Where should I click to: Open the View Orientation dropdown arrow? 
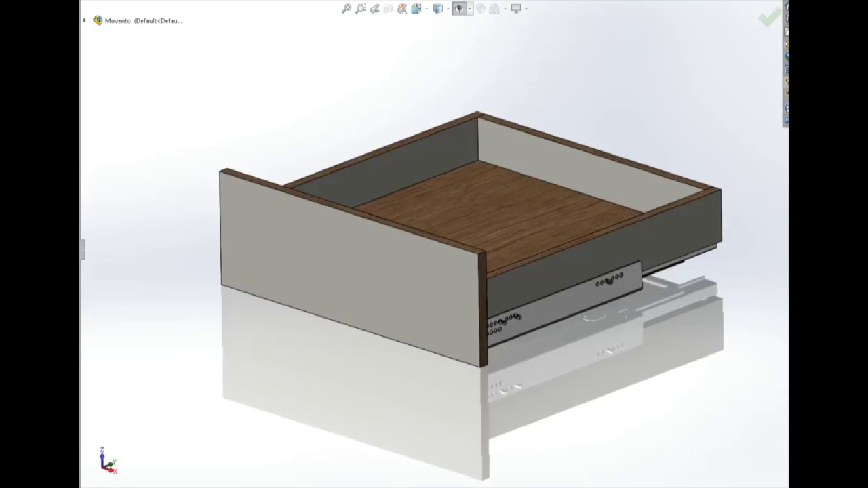tap(427, 9)
